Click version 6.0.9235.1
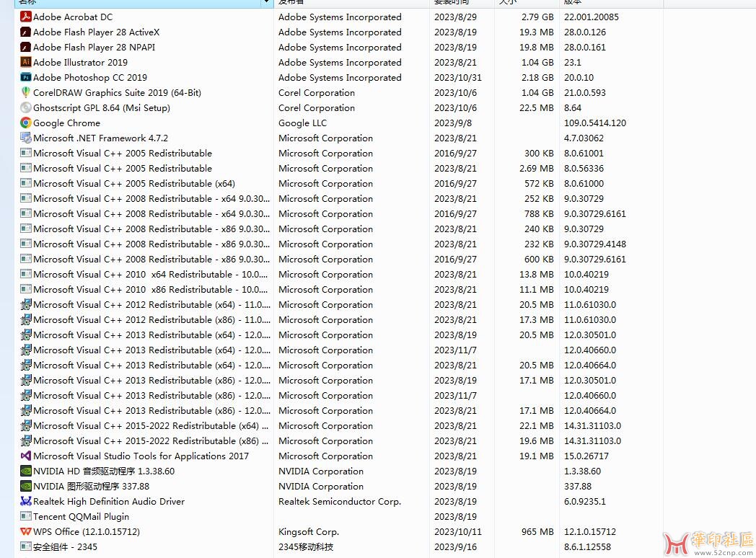 tap(585, 502)
